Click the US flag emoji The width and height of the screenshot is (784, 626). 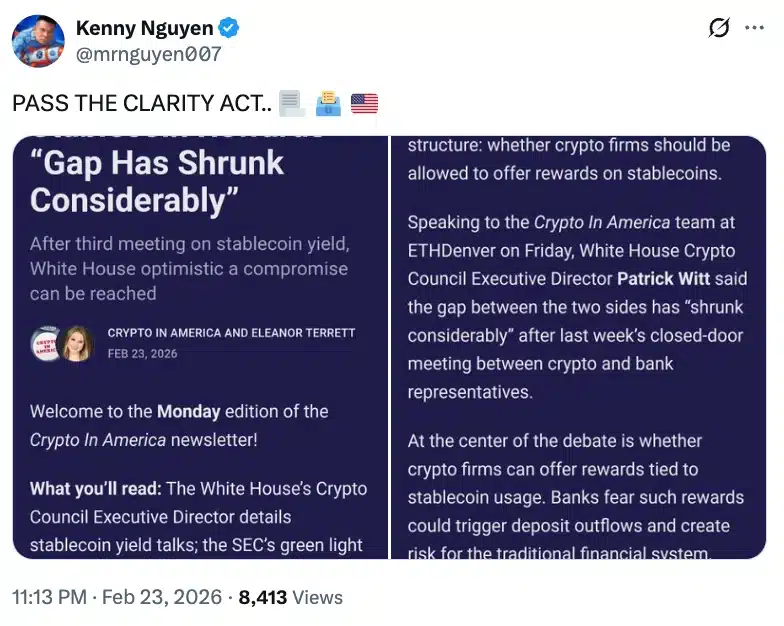pos(365,102)
